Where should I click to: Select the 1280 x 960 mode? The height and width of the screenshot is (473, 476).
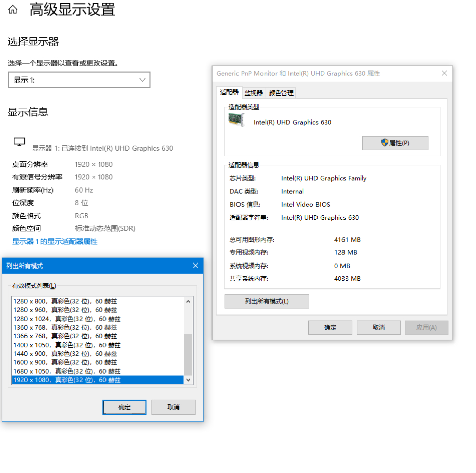(x=98, y=310)
